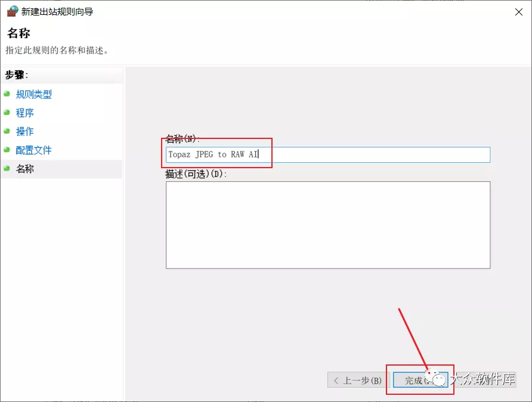Open the 操作 step

(x=25, y=131)
